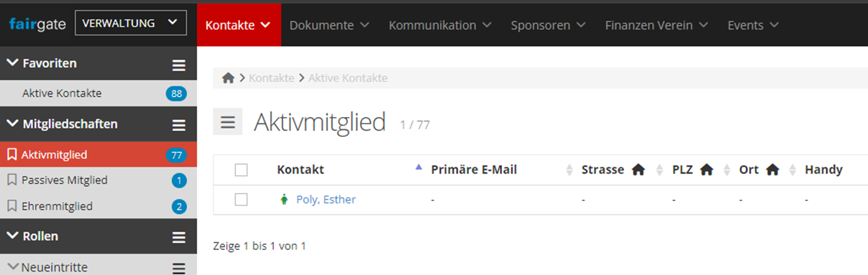868x275 pixels.
Task: Click green person icon beside Poly, Esther
Action: [x=284, y=200]
